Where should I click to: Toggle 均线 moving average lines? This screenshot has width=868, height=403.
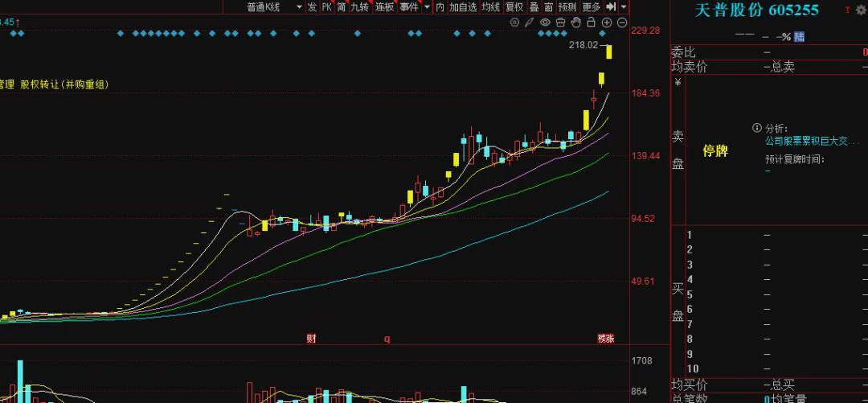(x=490, y=7)
